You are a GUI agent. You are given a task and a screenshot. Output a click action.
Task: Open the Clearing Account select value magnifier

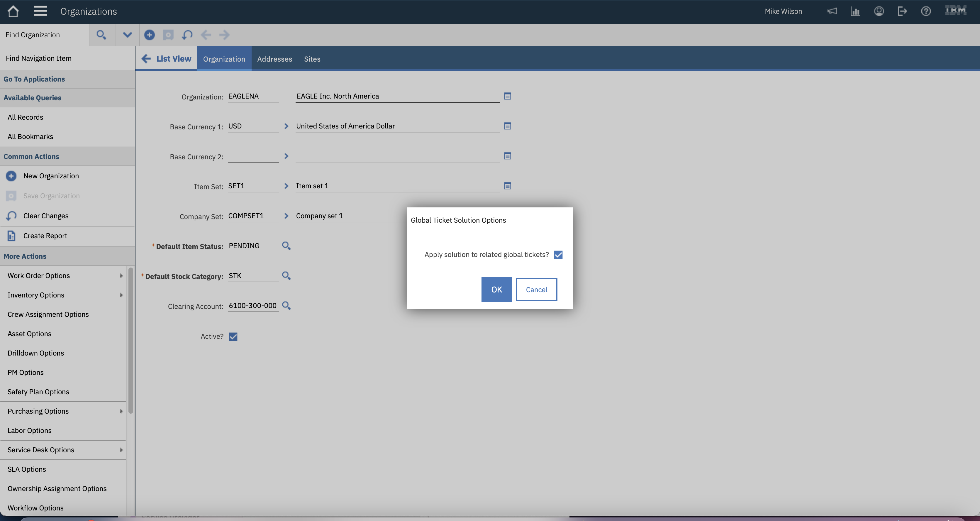click(286, 306)
